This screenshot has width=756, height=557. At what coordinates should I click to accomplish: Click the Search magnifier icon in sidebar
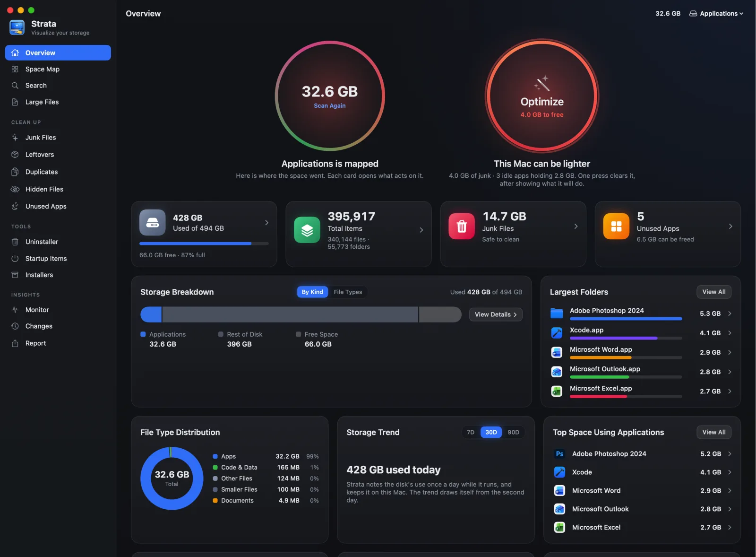coord(15,86)
